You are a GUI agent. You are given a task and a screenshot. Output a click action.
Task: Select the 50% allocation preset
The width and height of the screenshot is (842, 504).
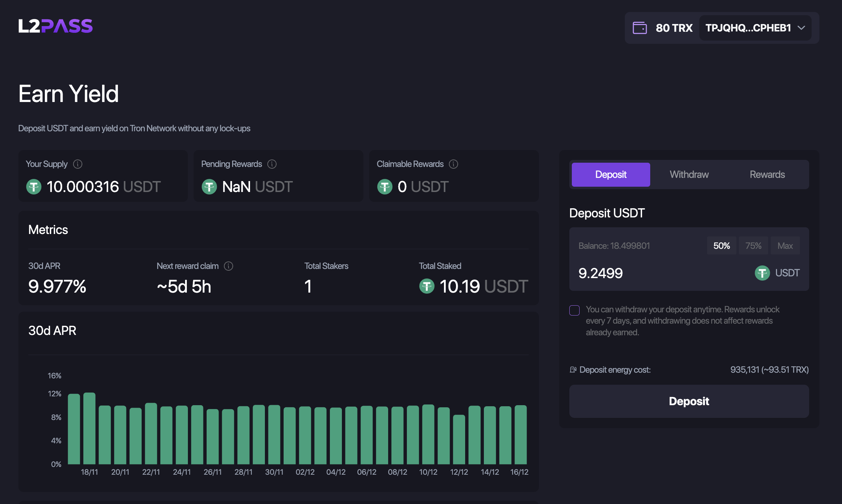coord(722,245)
